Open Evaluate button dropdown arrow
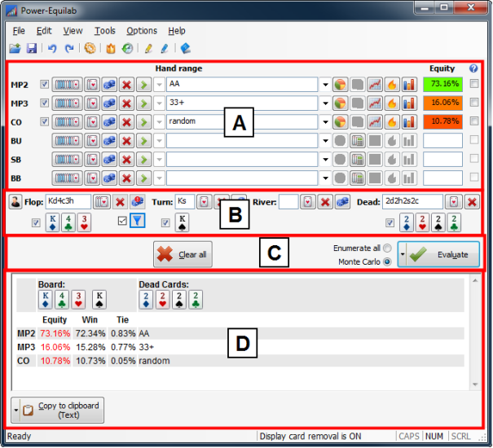 [x=402, y=254]
